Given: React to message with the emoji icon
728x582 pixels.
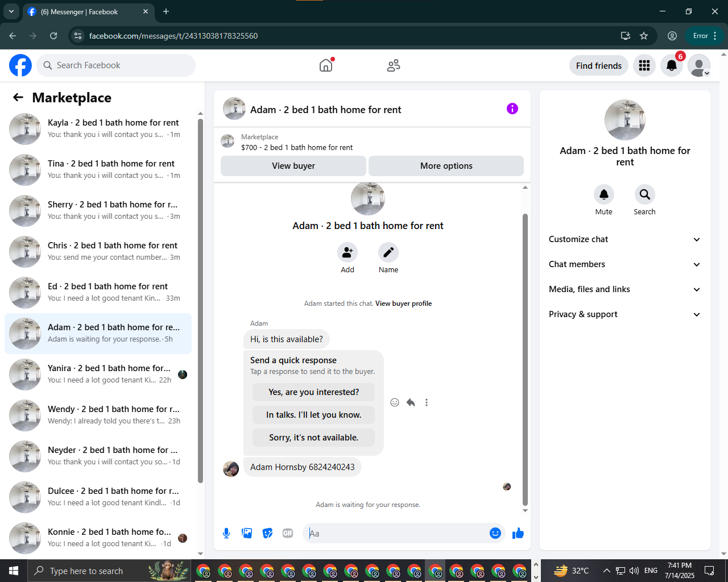Looking at the screenshot, I should pyautogui.click(x=395, y=402).
